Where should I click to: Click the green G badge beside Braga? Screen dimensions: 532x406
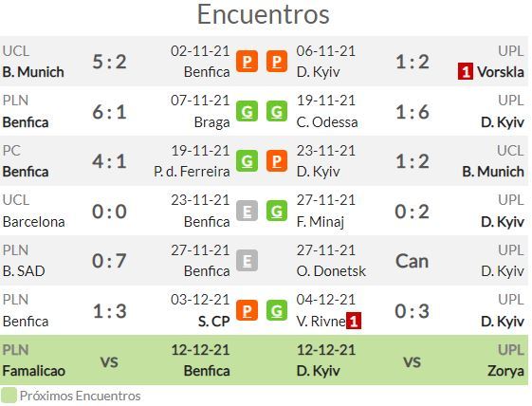click(247, 111)
